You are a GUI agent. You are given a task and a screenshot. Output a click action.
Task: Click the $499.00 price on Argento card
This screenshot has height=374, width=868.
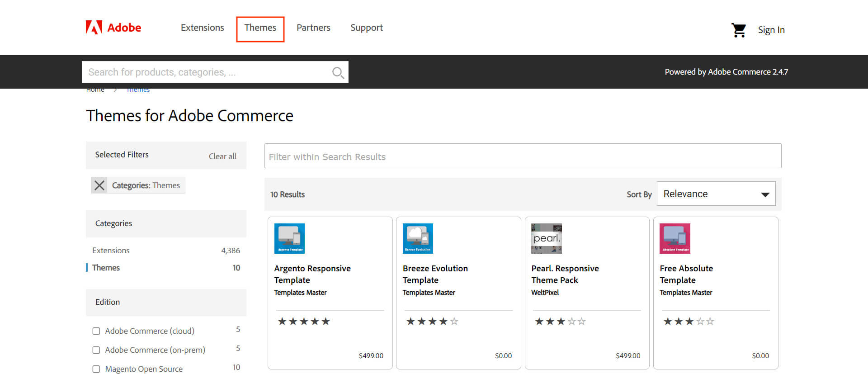pyautogui.click(x=371, y=356)
